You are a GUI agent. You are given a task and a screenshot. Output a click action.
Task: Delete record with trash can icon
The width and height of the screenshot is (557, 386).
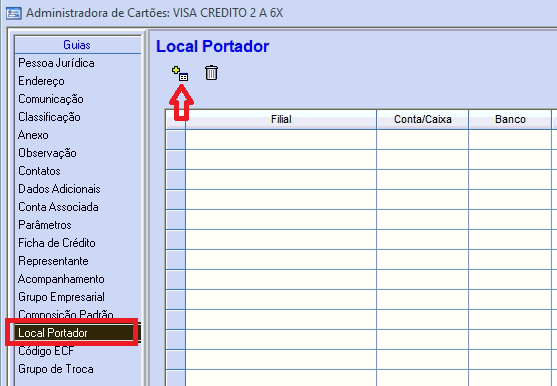click(211, 73)
